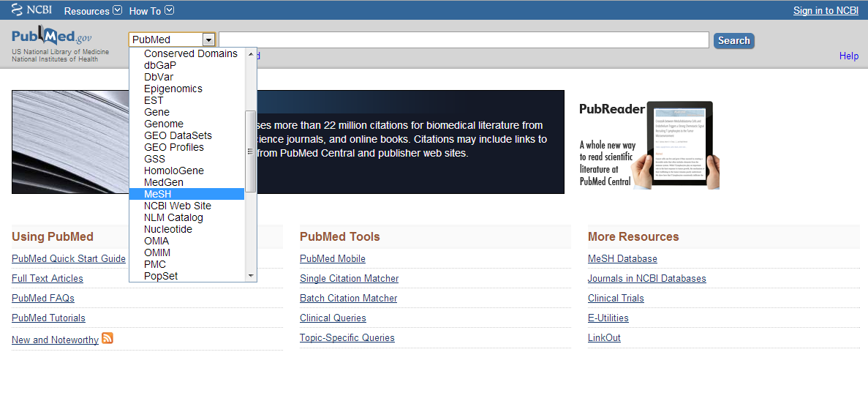Screen dimensions: 868x393
Task: Sign in to NCBI link
Action: (826, 10)
